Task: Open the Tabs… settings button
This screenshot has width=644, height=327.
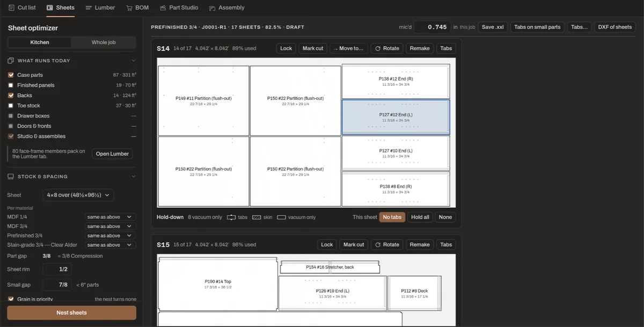Action: click(579, 27)
